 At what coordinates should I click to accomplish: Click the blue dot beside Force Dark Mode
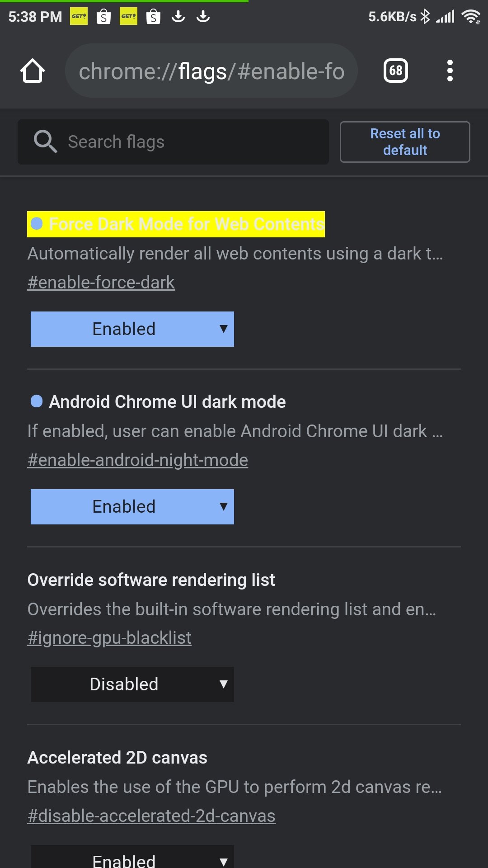(x=37, y=223)
